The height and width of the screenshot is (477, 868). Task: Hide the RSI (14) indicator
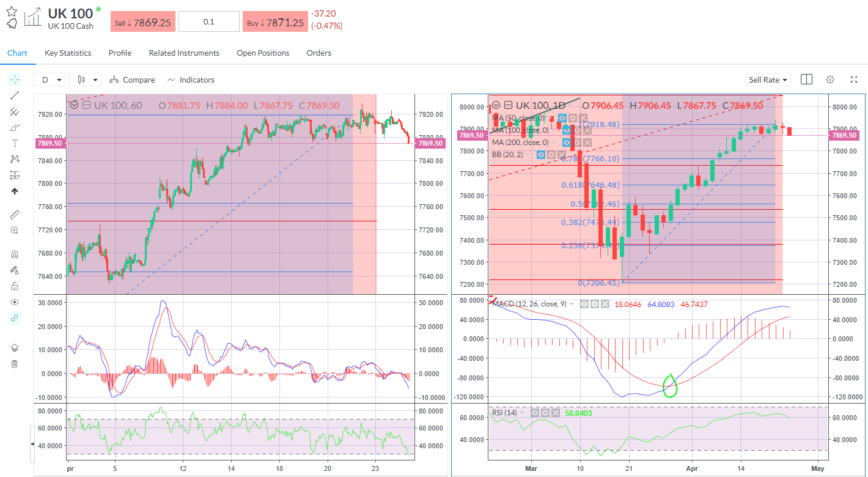pos(535,413)
